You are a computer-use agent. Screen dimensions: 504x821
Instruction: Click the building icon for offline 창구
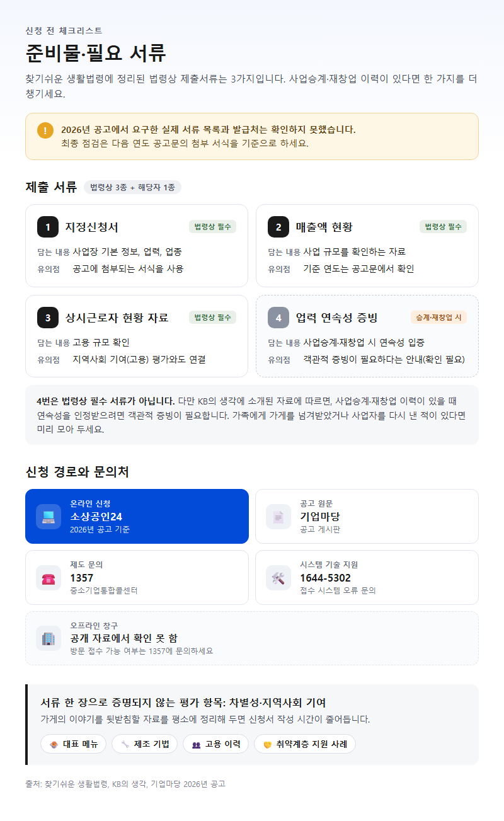(x=49, y=638)
